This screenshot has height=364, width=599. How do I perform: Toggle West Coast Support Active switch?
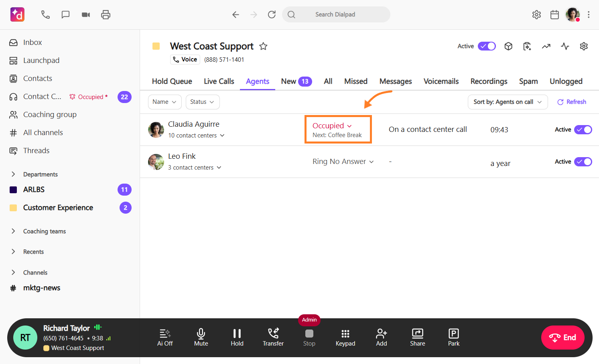[487, 46]
